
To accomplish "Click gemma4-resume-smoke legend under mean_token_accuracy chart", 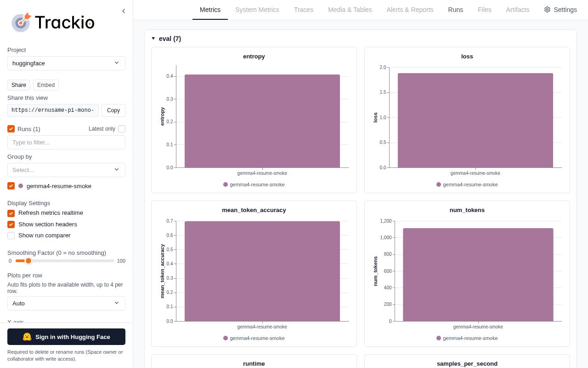I will [254, 338].
